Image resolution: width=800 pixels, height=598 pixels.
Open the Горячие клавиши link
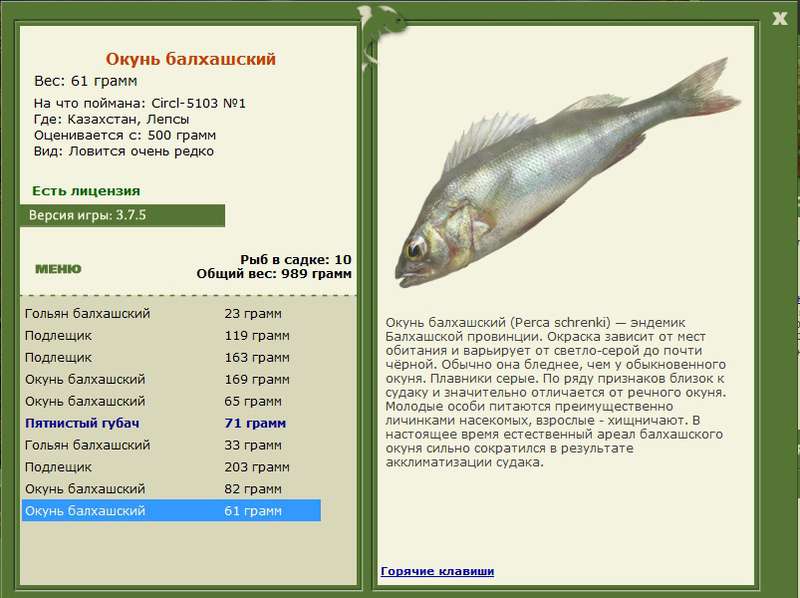[x=437, y=571]
